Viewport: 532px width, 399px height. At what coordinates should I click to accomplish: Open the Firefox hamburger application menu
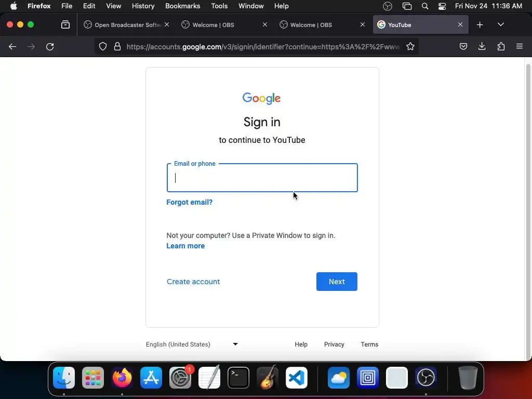(520, 46)
